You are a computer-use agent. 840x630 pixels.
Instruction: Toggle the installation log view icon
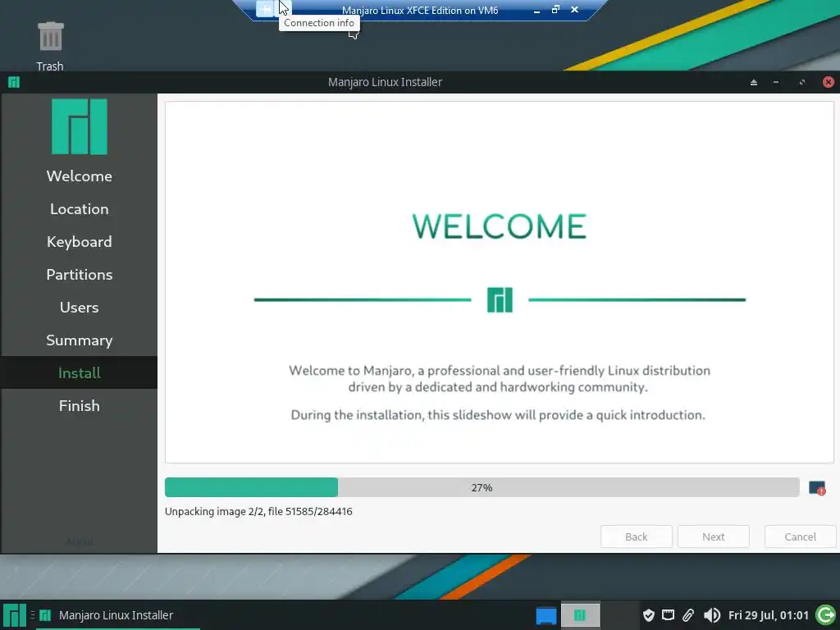point(817,488)
